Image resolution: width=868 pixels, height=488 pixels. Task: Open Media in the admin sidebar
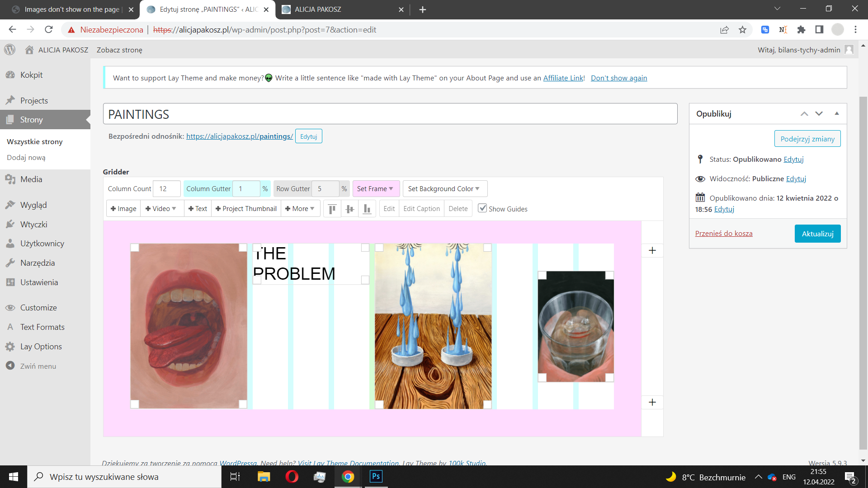pyautogui.click(x=31, y=179)
